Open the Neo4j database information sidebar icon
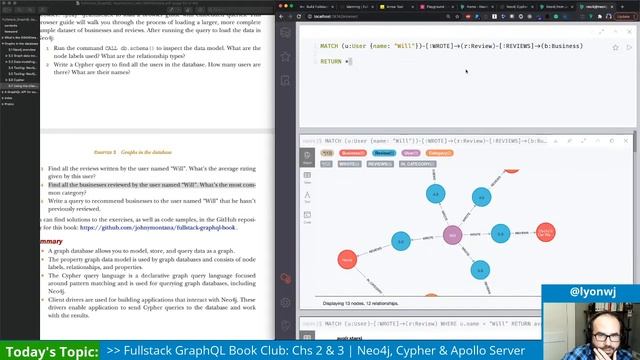The height and width of the screenshot is (360, 640). (285, 33)
